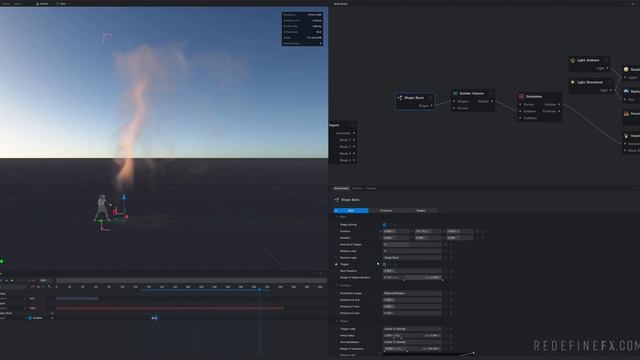Image resolution: width=640 pixels, height=360 pixels.
Task: Click the Mask 2 output port on Import node
Action: pyautogui.click(x=354, y=147)
